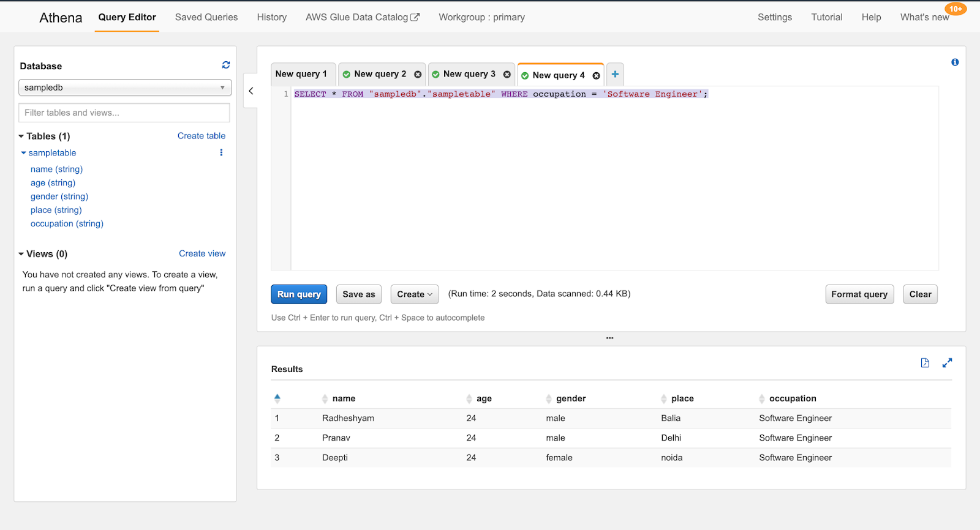Screen dimensions: 980x530
Task: Click Run query button
Action: (x=299, y=294)
